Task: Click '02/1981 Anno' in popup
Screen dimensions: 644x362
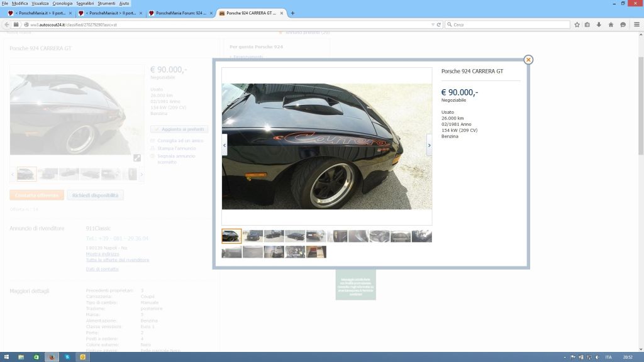Action: point(457,124)
